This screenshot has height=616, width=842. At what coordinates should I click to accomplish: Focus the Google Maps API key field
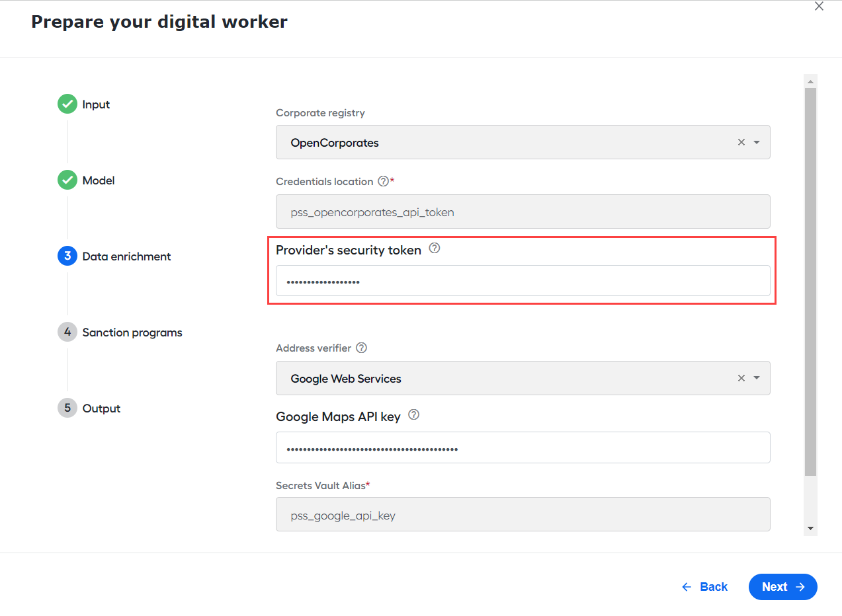(x=523, y=447)
